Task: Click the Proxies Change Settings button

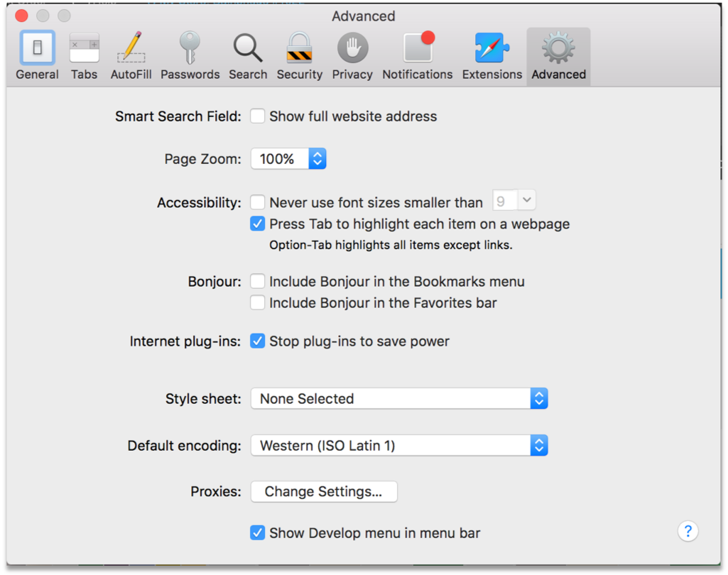Action: [x=324, y=491]
